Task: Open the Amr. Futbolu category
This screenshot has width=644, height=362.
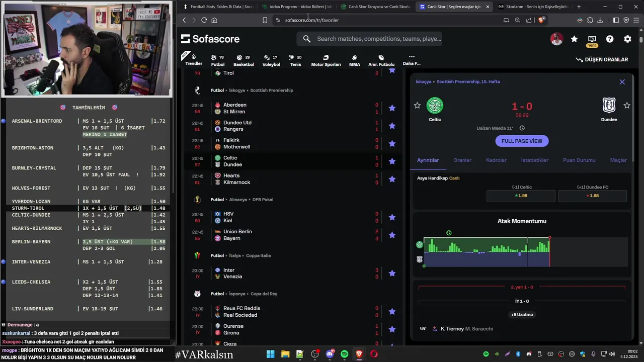Action: 381,60
